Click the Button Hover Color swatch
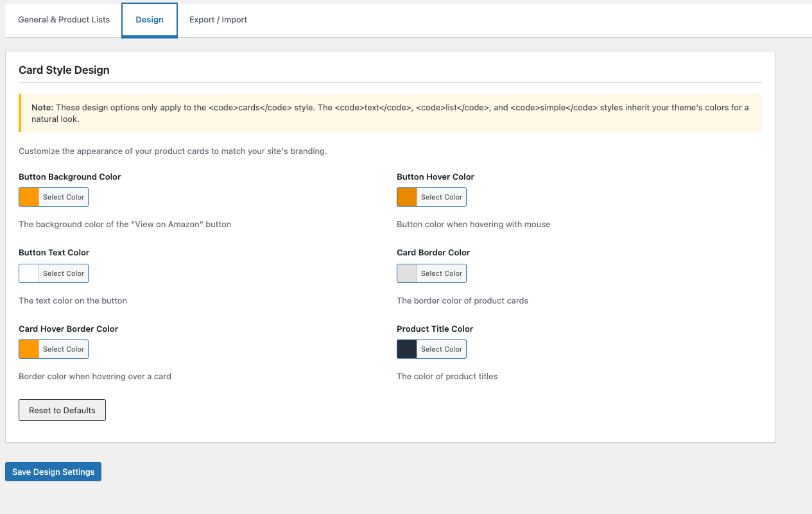Image resolution: width=812 pixels, height=514 pixels. click(x=406, y=196)
